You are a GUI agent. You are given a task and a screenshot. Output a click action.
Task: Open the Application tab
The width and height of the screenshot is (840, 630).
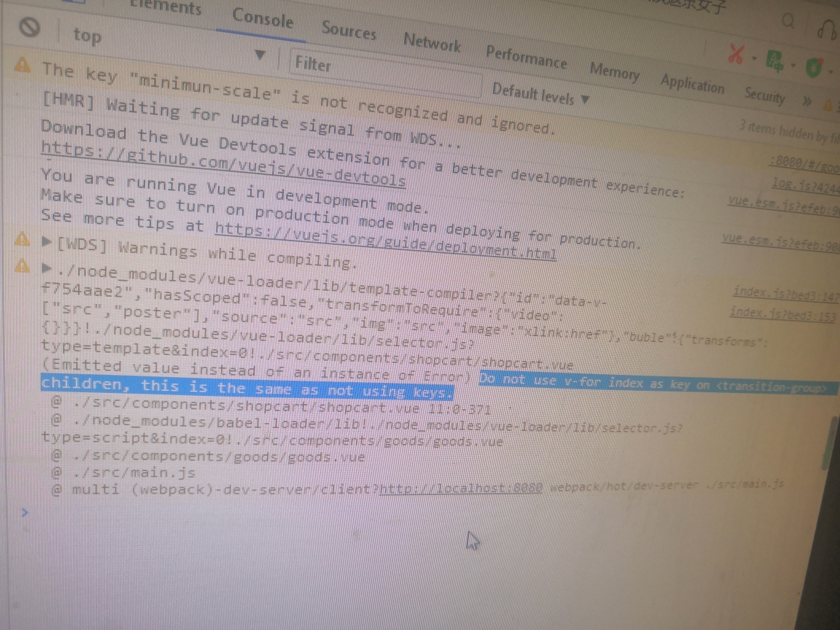pyautogui.click(x=692, y=84)
